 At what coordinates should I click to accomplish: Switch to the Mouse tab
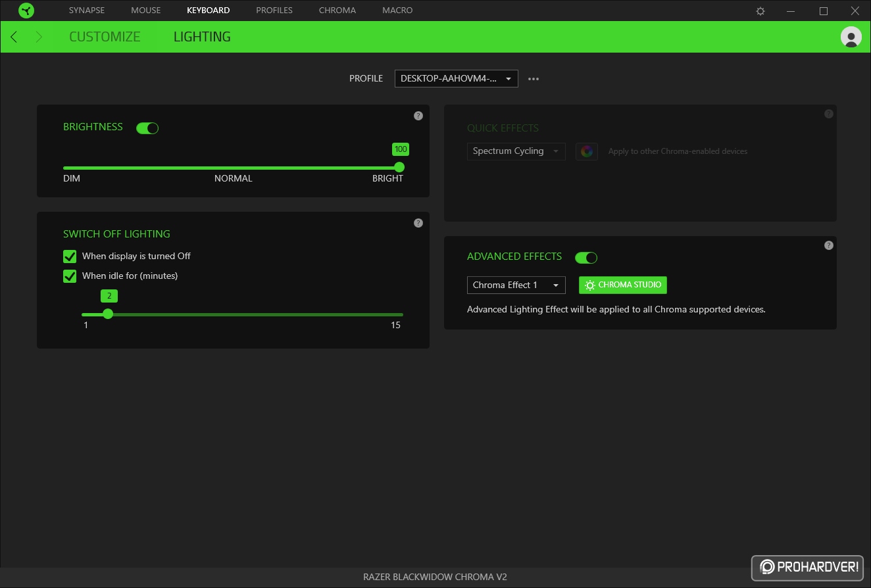coord(146,11)
